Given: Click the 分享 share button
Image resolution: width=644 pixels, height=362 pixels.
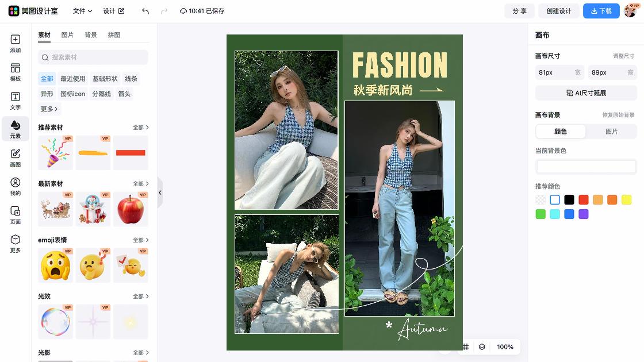Looking at the screenshot, I should pyautogui.click(x=520, y=11).
